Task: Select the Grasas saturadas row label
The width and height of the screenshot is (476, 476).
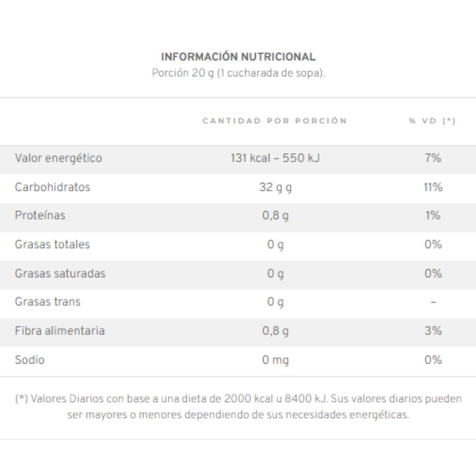Action: coord(60,274)
